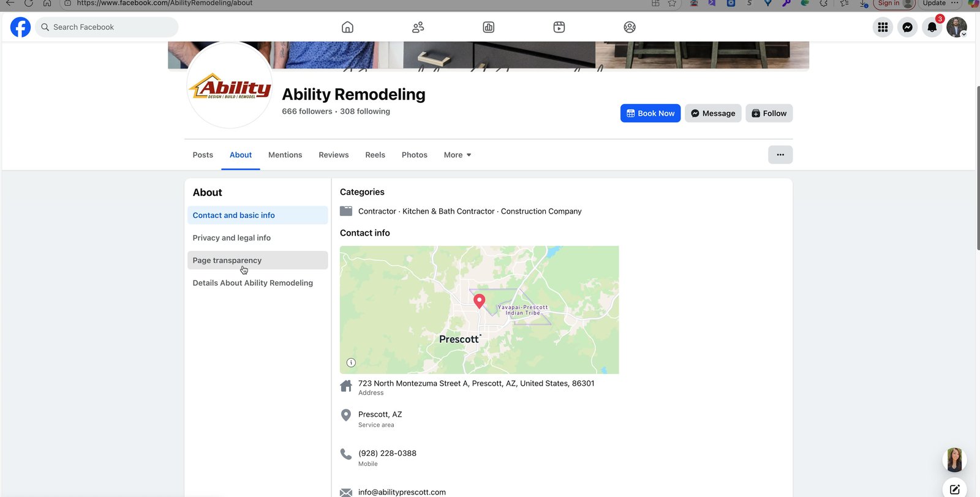Open Details About Ability Remodeling section

click(258, 283)
